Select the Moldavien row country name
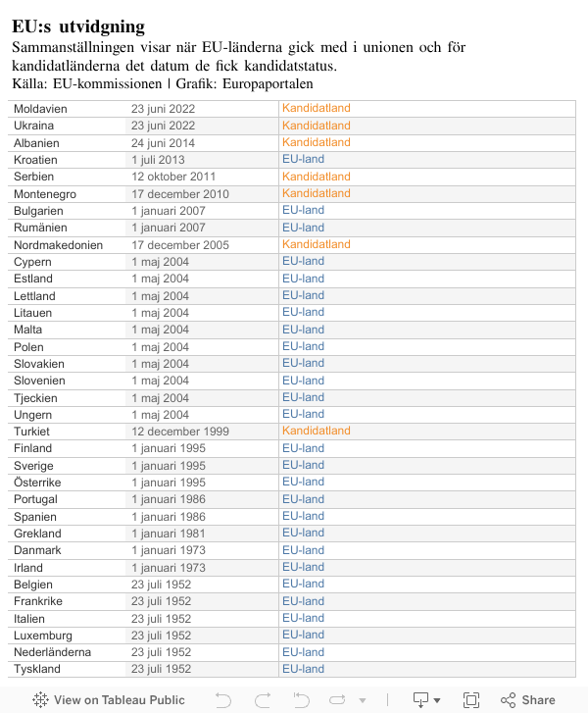Screen dimensions: 588x713 (x=40, y=109)
